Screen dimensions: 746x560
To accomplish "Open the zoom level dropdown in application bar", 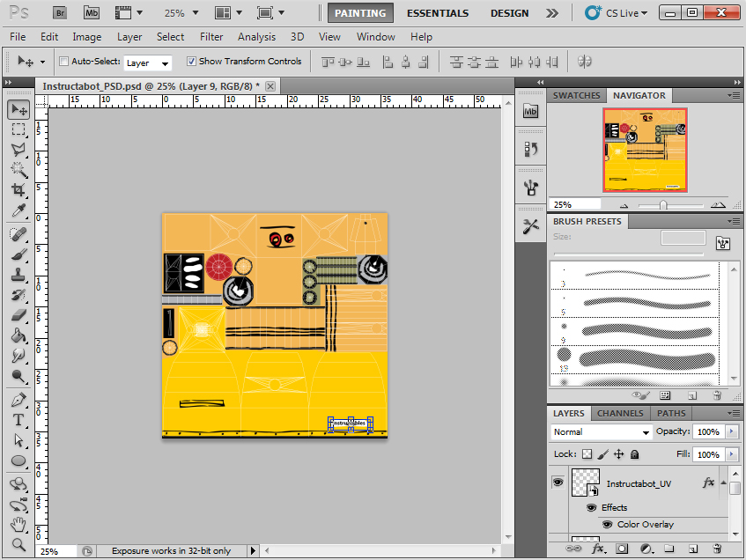I will tap(195, 13).
